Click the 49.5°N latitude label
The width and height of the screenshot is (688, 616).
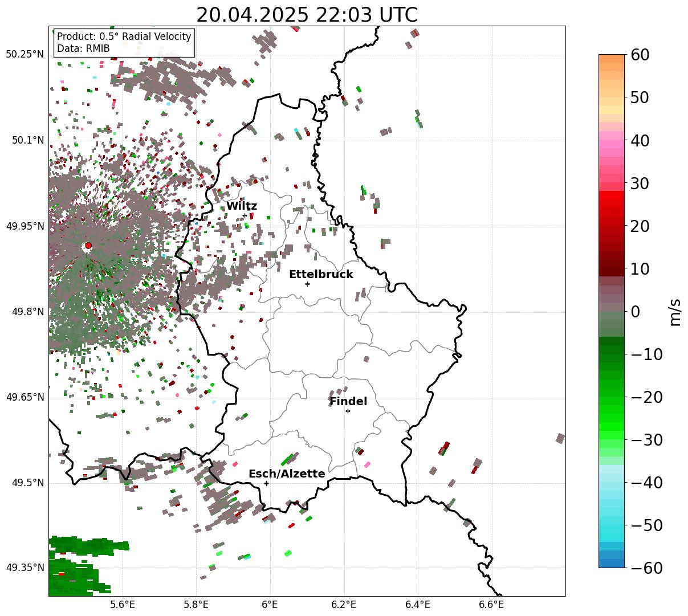pos(27,483)
